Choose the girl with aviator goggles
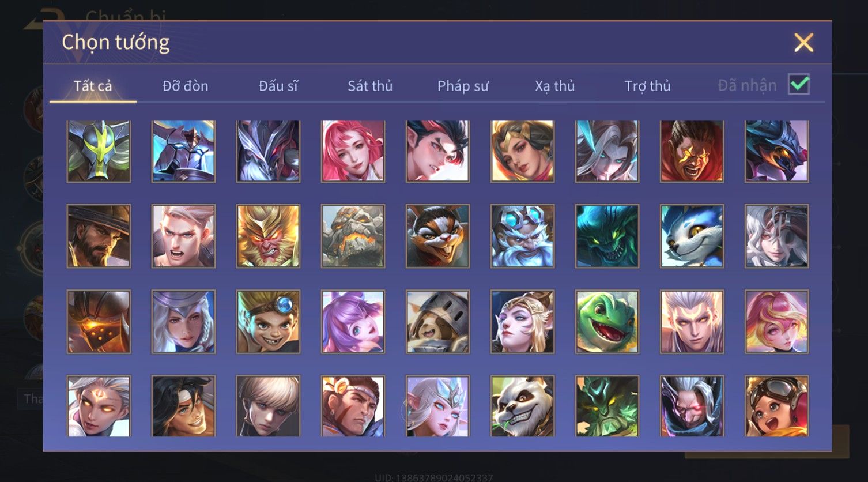Viewport: 868px width, 482px height. 776,406
